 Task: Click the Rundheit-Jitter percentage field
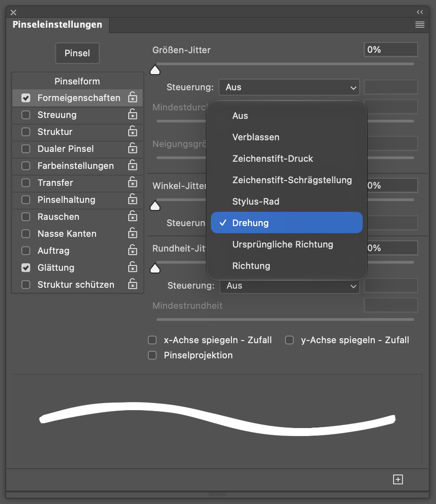(393, 248)
